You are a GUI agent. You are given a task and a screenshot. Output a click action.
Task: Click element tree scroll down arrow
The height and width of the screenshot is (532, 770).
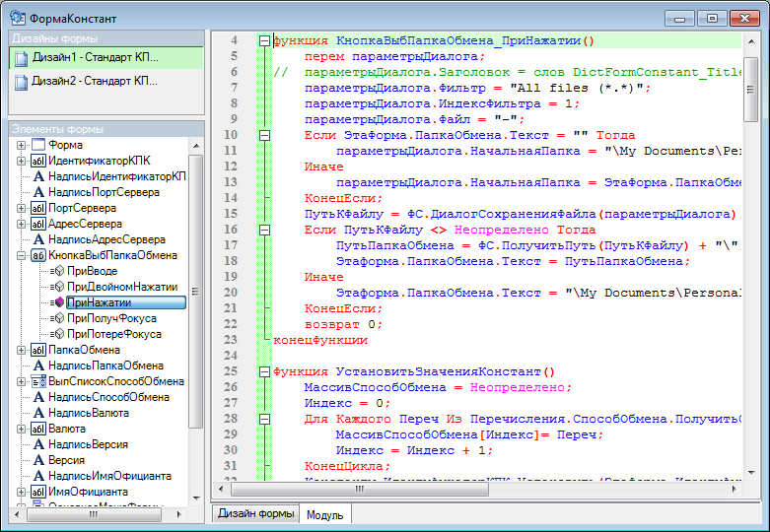(196, 499)
